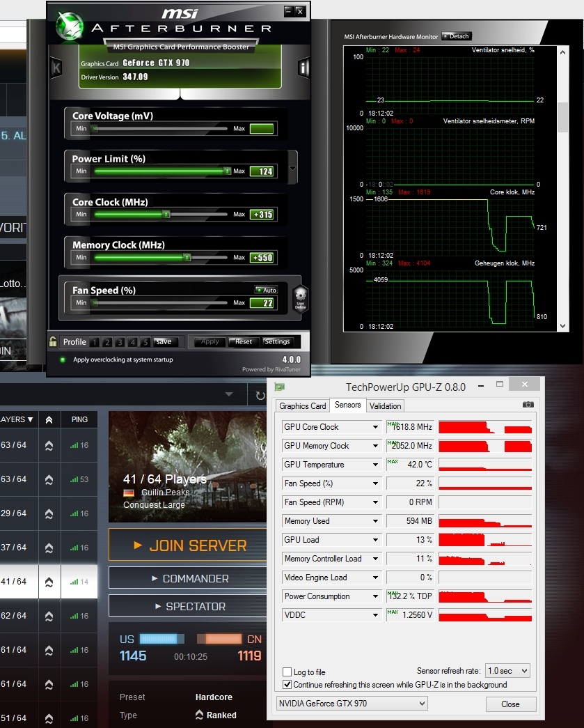Open the Validation tab in GPU-Z
584x728 pixels.
point(385,405)
